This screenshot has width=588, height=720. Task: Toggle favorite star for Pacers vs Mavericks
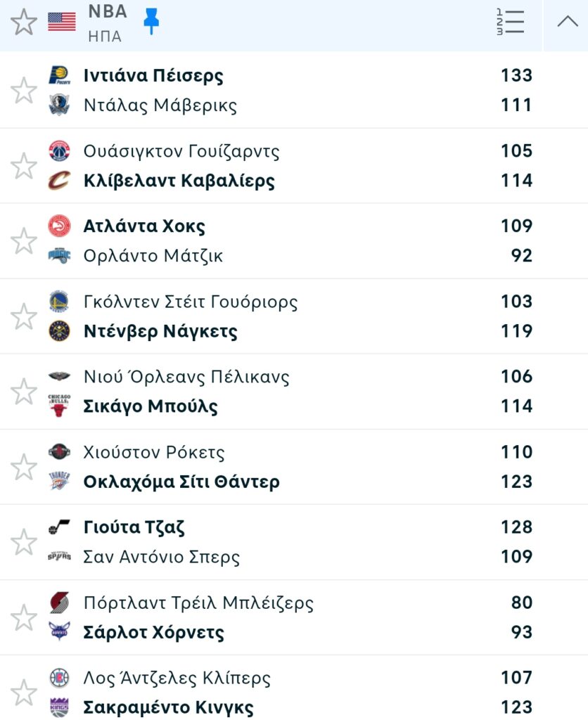24,90
